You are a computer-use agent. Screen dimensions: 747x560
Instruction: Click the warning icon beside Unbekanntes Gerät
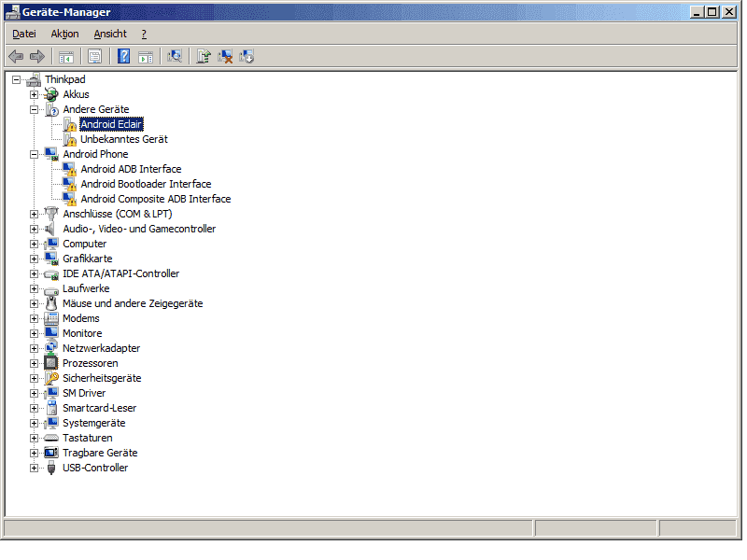(x=69, y=139)
